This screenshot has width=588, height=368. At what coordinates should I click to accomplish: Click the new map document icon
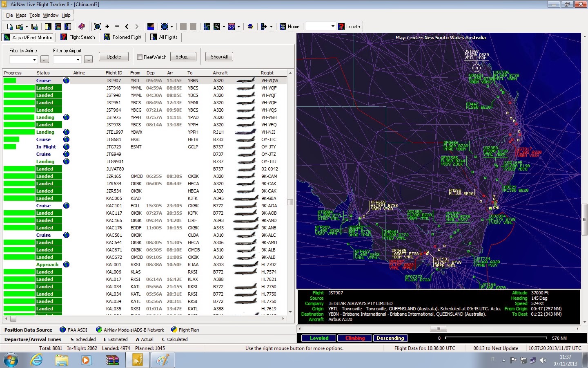coord(10,27)
